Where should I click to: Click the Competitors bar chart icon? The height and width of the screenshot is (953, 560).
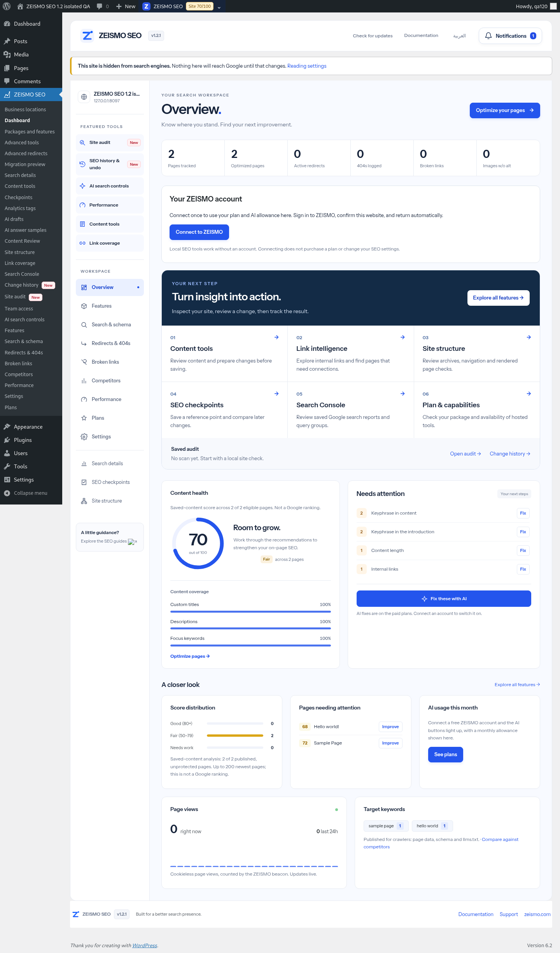pyautogui.click(x=84, y=381)
